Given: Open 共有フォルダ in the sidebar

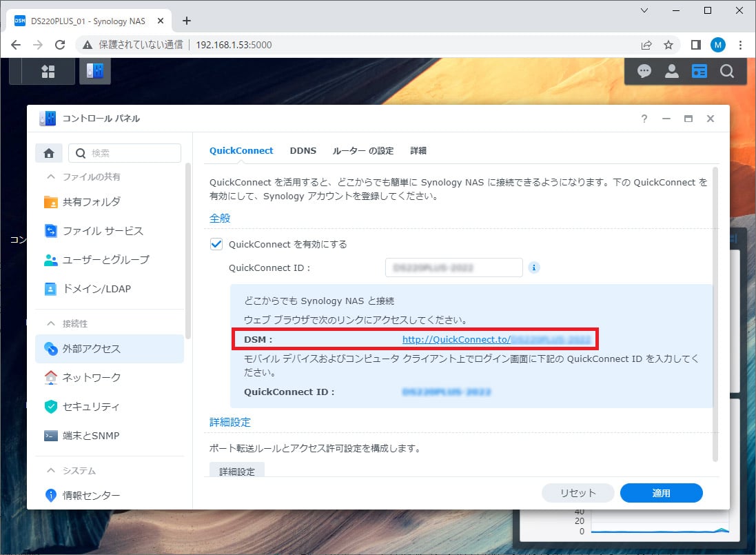Looking at the screenshot, I should 110,201.
